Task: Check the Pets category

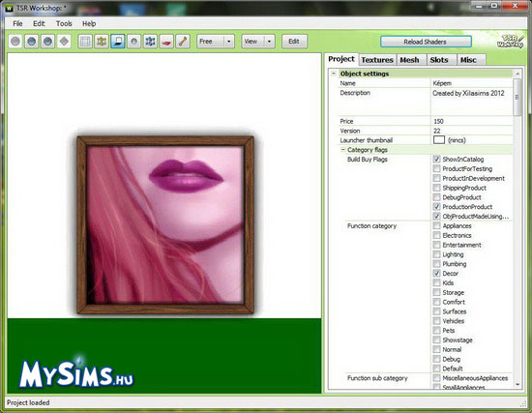Action: pyautogui.click(x=437, y=330)
